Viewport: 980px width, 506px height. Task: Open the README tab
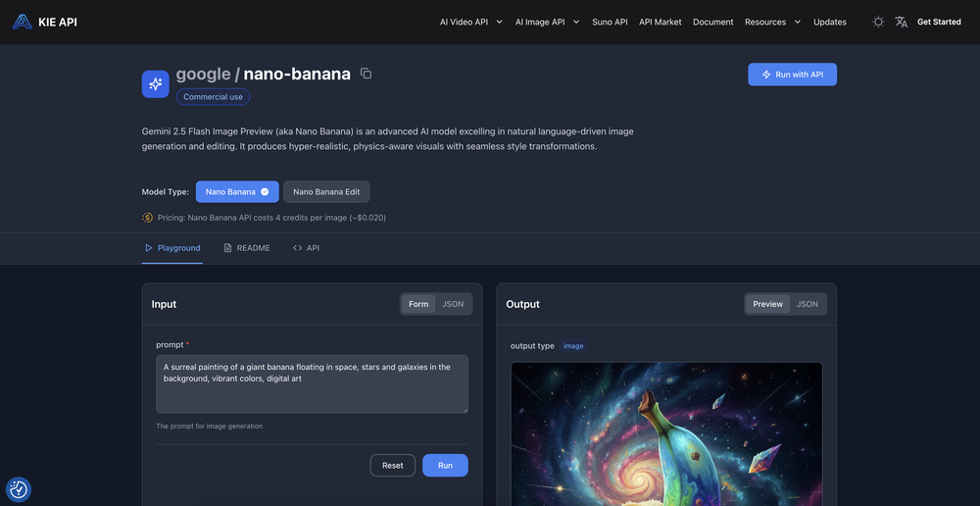[x=247, y=248]
